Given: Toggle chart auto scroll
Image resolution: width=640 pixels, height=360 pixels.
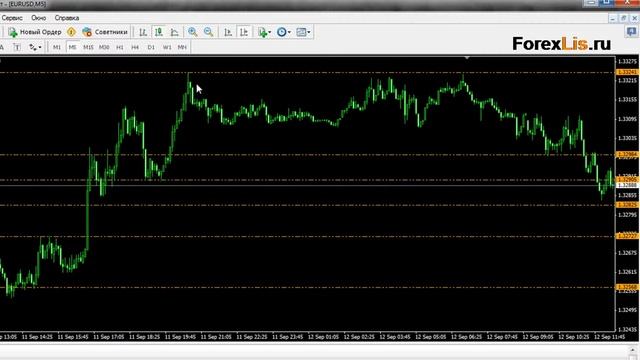Looking at the screenshot, I should (228, 32).
